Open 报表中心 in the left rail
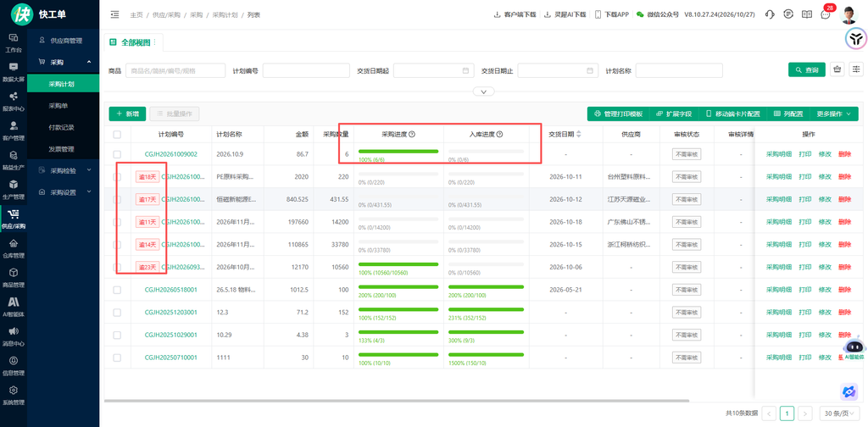Viewport: 868px width, 427px height. (14, 101)
